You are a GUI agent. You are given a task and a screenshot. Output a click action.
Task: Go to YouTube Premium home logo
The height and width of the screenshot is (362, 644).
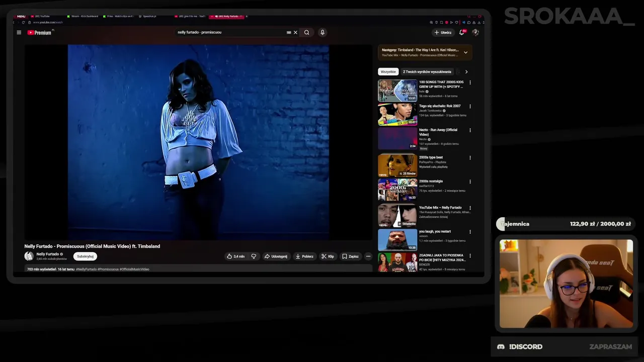point(40,32)
